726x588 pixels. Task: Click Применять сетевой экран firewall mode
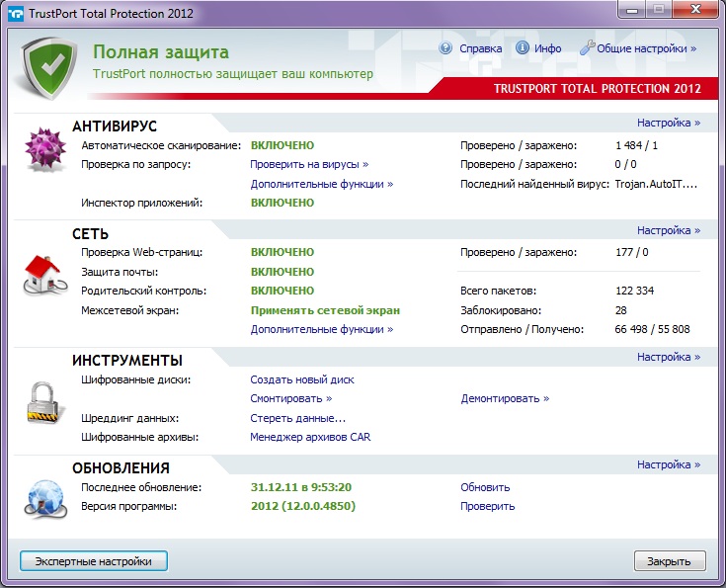[325, 310]
